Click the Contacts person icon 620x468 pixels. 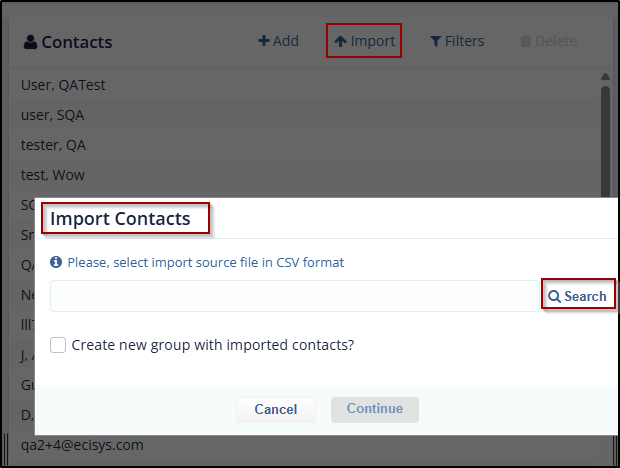[x=30, y=42]
